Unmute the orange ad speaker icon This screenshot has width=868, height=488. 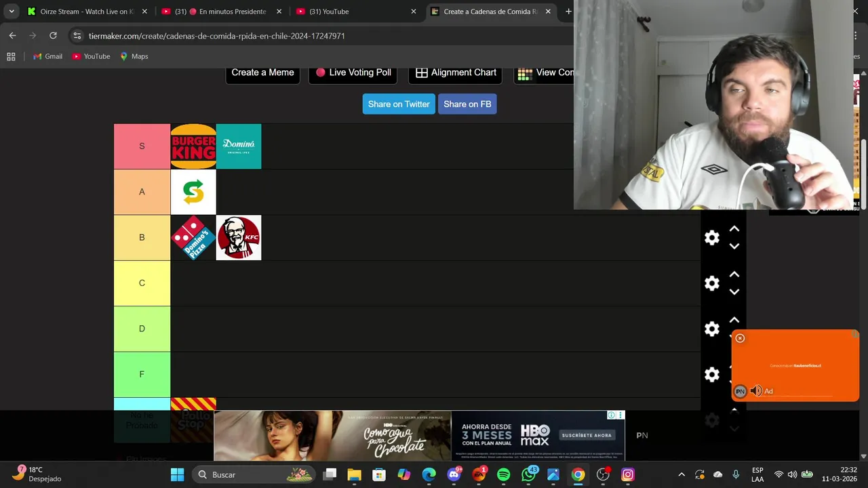pyautogui.click(x=756, y=391)
